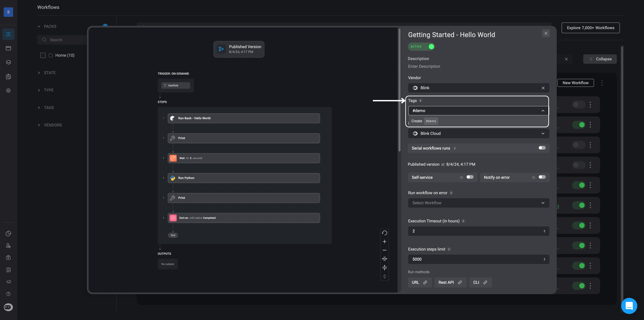The image size is (644, 320).
Task: Open the Blink Cloud runner dropdown
Action: [479, 133]
